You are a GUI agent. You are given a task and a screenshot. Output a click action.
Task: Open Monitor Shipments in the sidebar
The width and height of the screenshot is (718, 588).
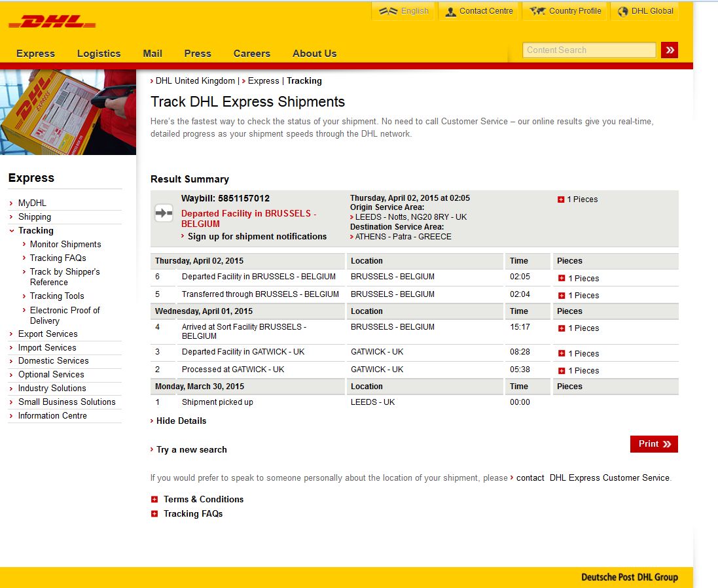click(65, 245)
